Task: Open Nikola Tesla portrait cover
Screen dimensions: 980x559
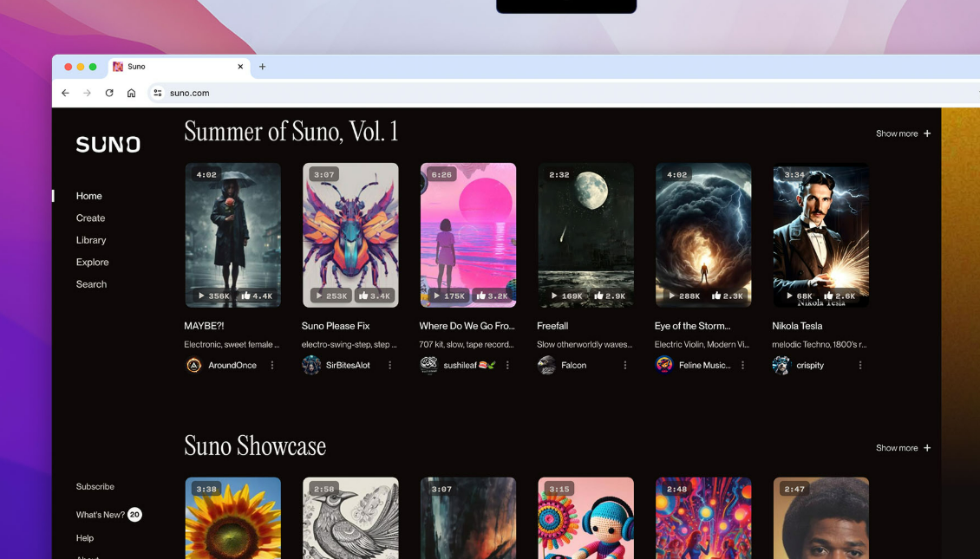Action: (820, 235)
